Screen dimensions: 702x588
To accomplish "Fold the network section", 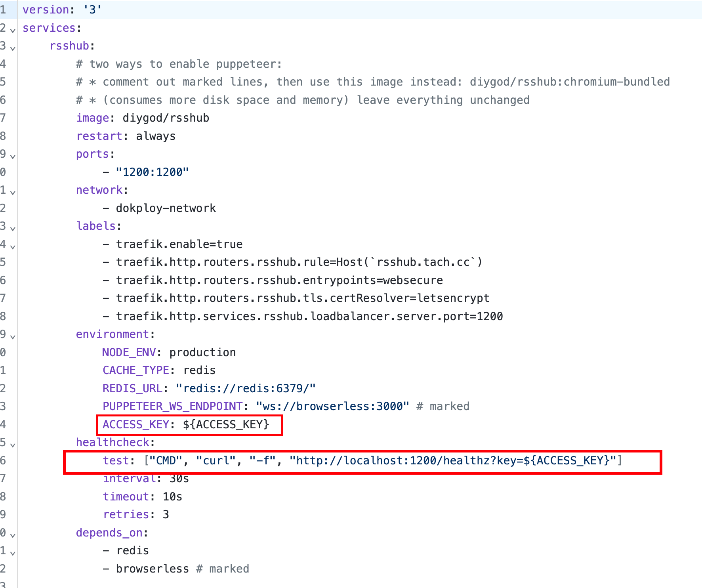I will pos(13,193).
